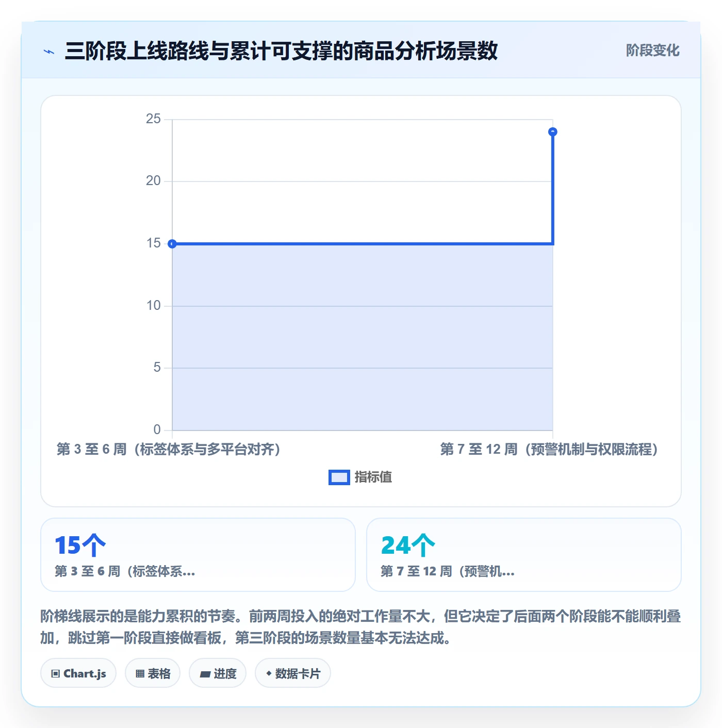Click the 数据卡片 tag
The image size is (722, 728).
tap(293, 673)
